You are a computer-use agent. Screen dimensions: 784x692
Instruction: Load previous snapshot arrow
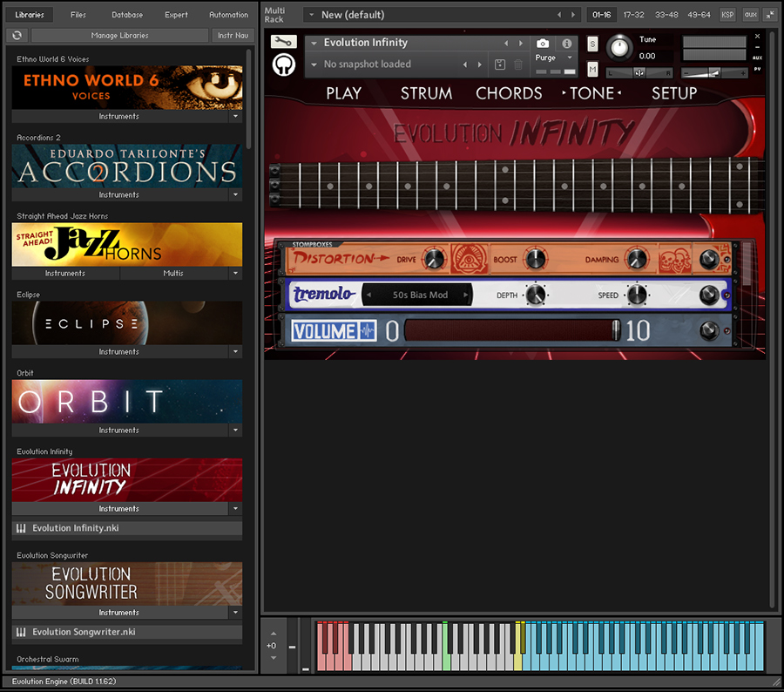tap(465, 64)
